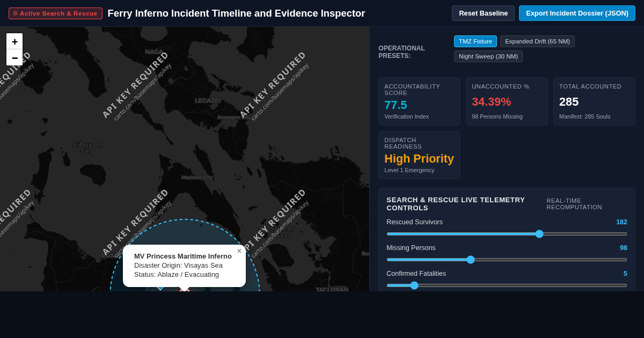Image resolution: width=644 pixels, height=338 pixels.
Task: Select the Unaccounted % card showing 34.39%
Action: pos(507,101)
